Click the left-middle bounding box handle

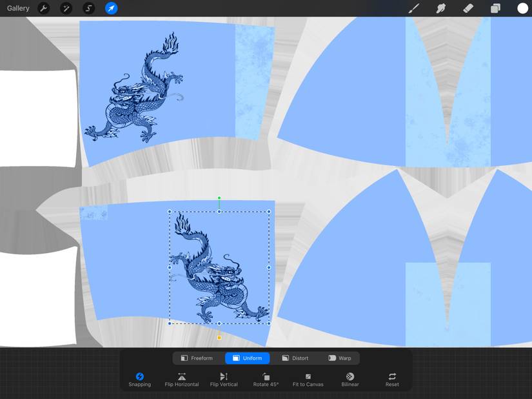pos(170,267)
